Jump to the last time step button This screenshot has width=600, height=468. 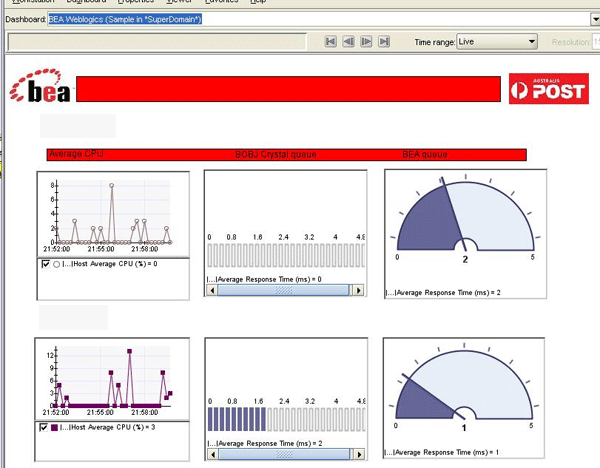pyautogui.click(x=384, y=41)
